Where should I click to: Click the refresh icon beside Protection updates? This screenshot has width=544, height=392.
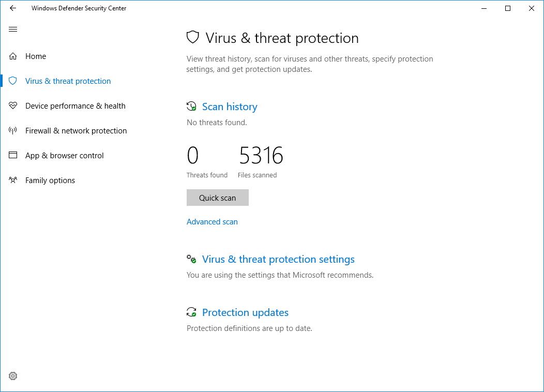coord(191,312)
